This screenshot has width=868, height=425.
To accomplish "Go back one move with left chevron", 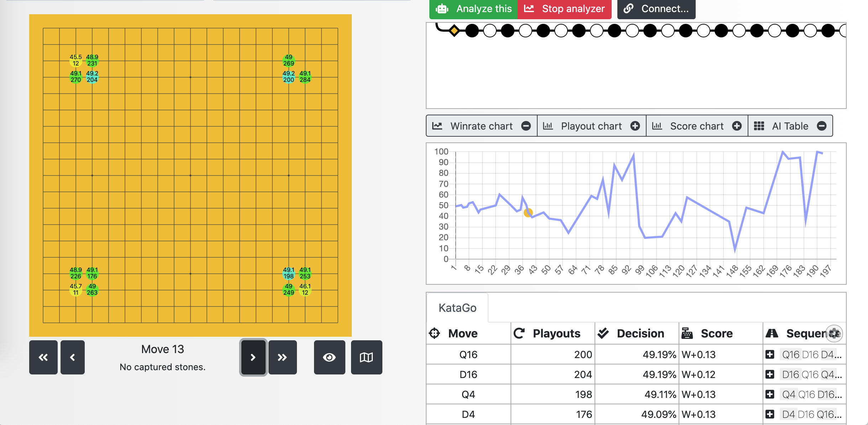I will coord(73,357).
